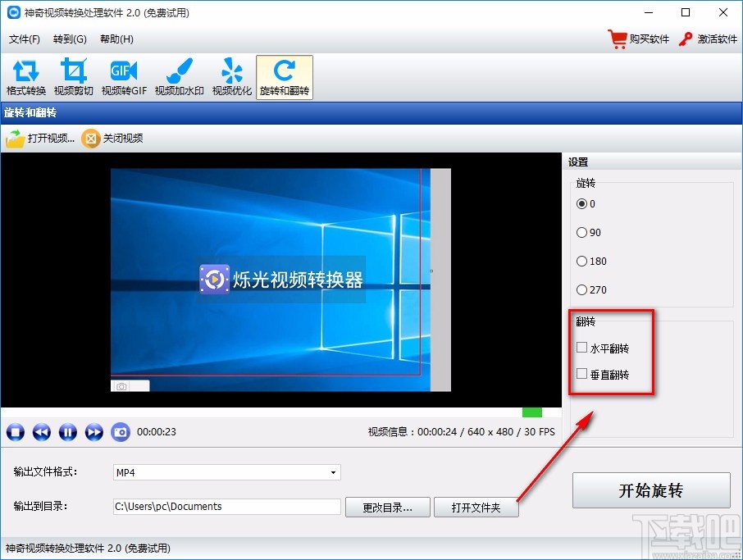Fast forward the video

point(93,432)
